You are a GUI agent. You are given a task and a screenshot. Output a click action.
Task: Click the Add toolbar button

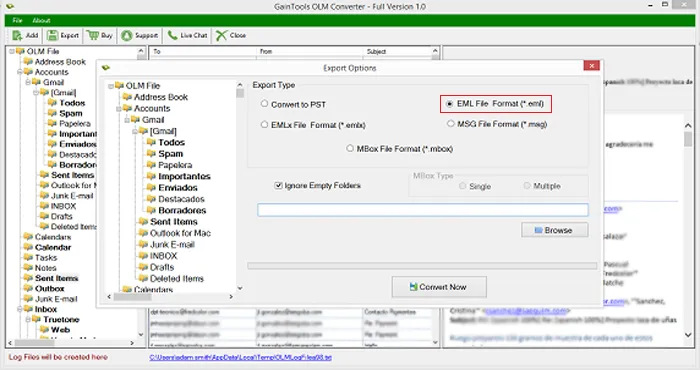pos(25,35)
